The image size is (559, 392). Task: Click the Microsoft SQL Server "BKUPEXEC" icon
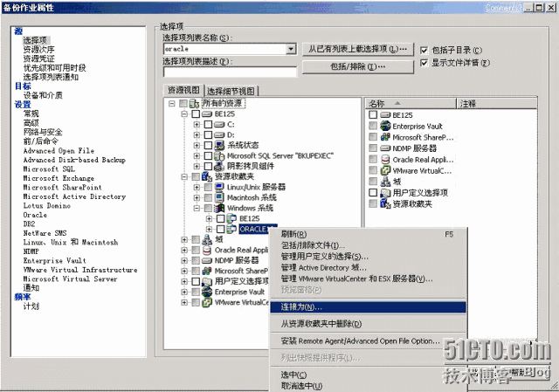coord(219,155)
